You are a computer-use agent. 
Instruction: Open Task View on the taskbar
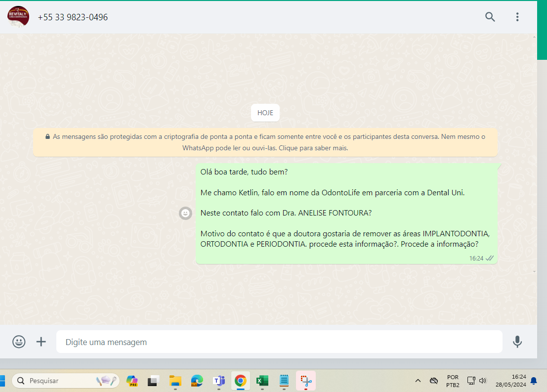tap(153, 381)
